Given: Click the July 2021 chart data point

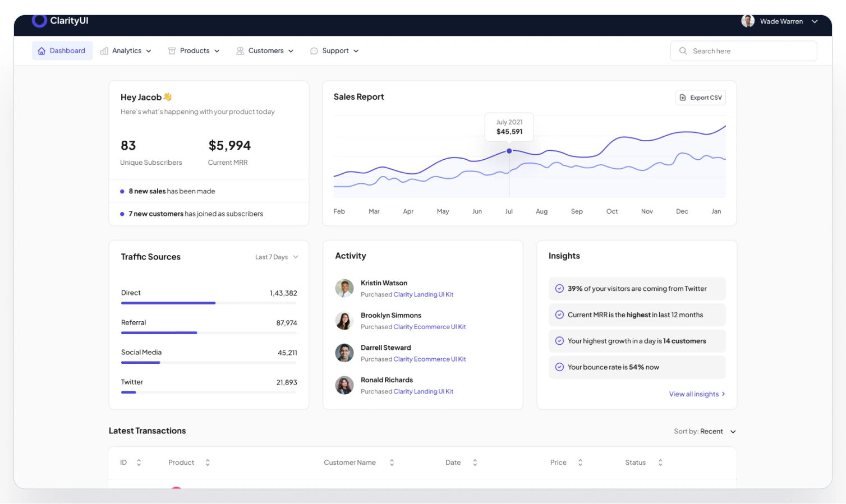Looking at the screenshot, I should [509, 151].
